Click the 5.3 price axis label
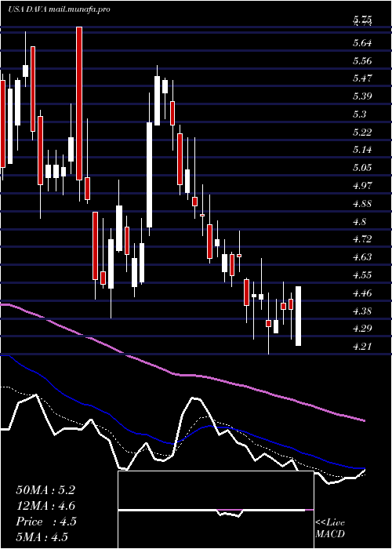 click(x=359, y=115)
